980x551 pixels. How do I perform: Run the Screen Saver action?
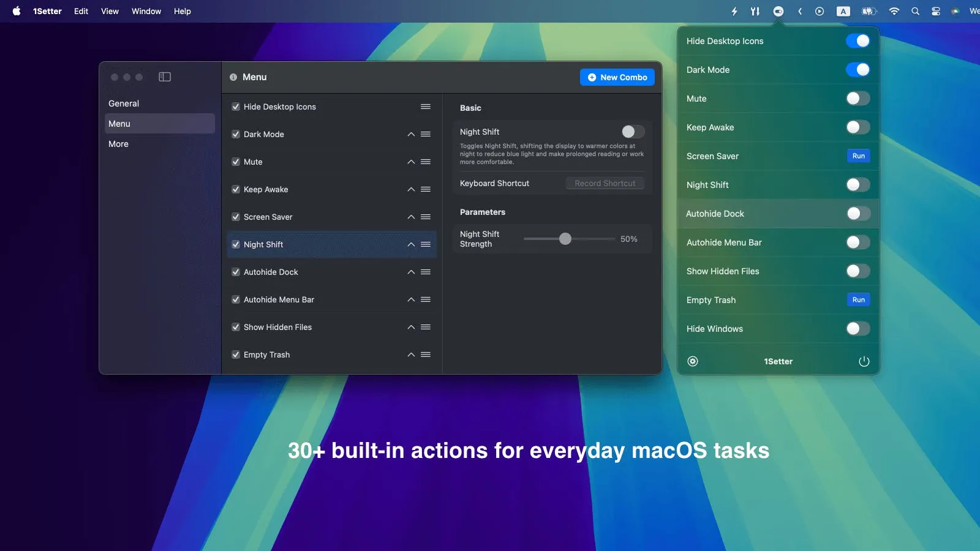(x=858, y=156)
